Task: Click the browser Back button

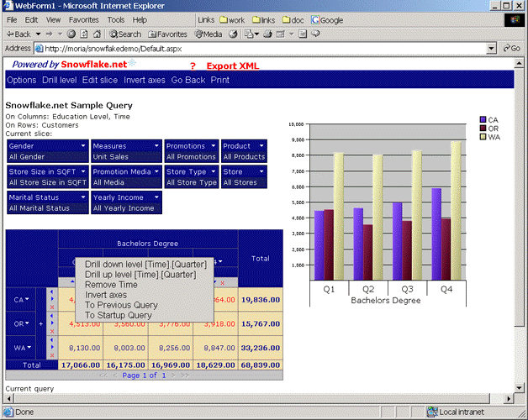Action: pos(18,34)
